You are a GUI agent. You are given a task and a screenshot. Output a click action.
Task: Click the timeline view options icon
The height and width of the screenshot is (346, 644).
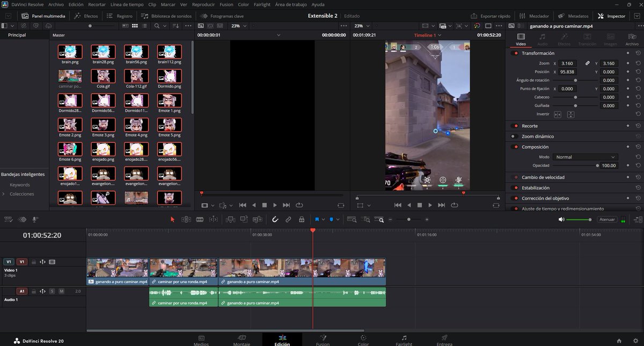(x=9, y=219)
